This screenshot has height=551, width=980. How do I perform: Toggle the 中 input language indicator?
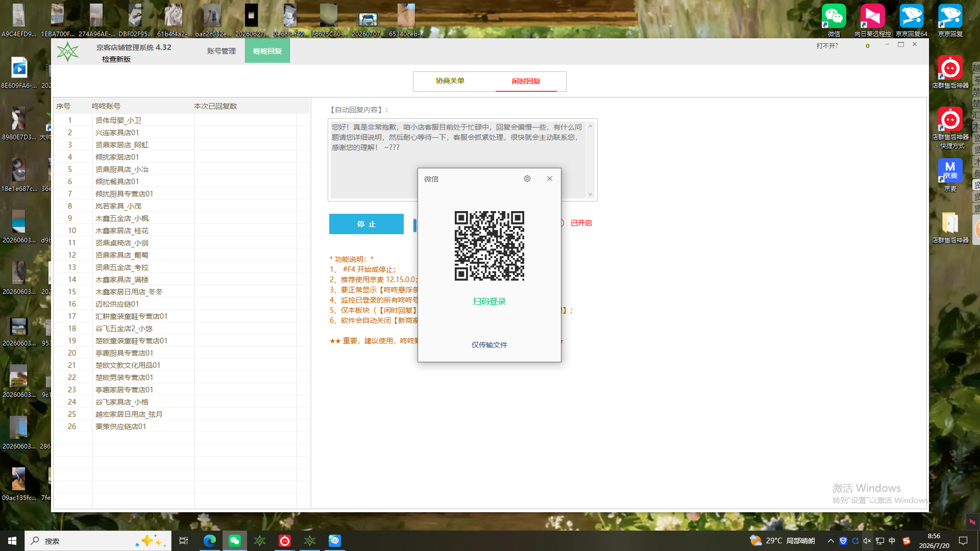pyautogui.click(x=892, y=541)
